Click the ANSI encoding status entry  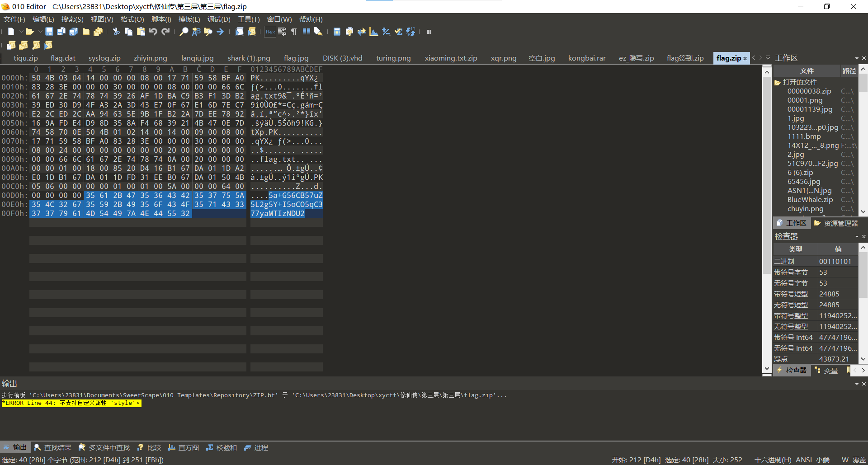click(x=804, y=460)
